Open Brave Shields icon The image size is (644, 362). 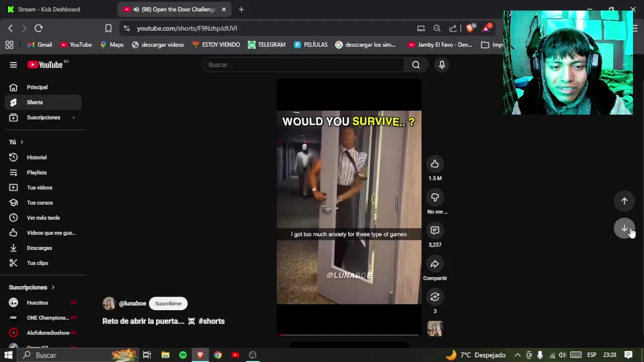point(470,28)
